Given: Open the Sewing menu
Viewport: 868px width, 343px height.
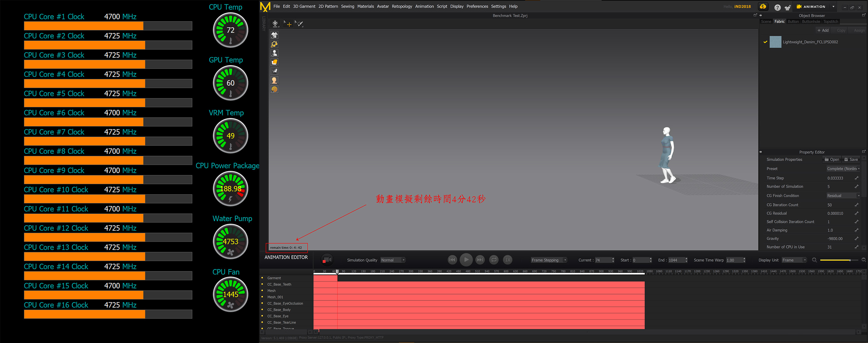Looking at the screenshot, I should coord(347,6).
